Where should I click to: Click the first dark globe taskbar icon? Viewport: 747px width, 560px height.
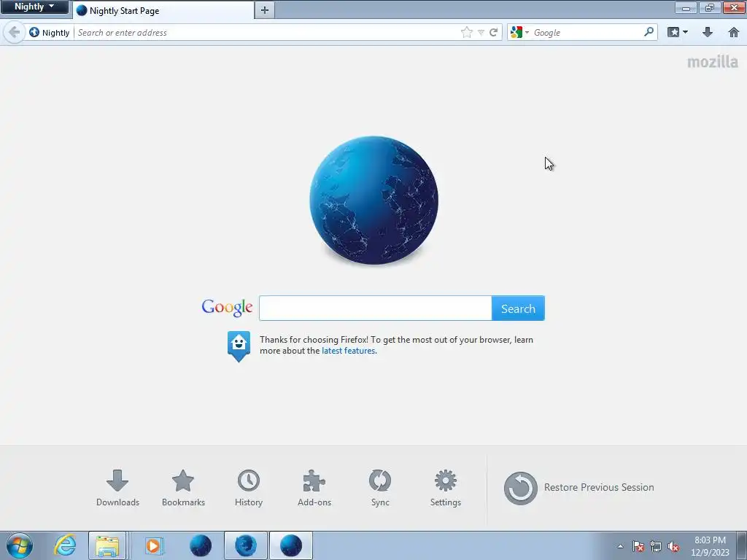coord(200,545)
